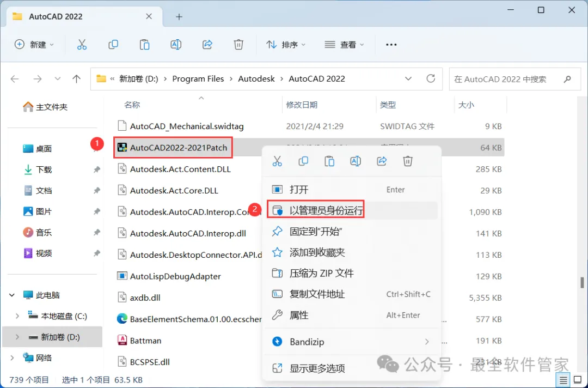Click the Forward navigation arrow
The image size is (588, 388).
pos(38,79)
